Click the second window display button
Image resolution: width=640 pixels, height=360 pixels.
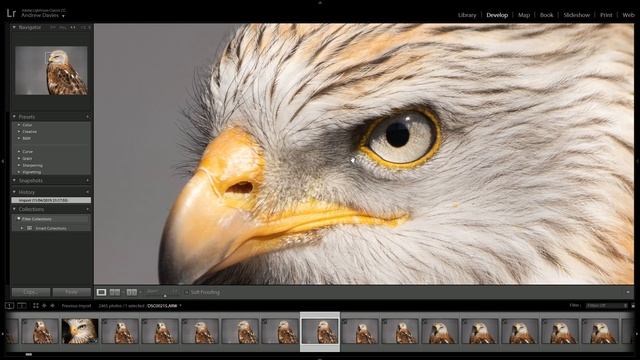tap(22, 306)
